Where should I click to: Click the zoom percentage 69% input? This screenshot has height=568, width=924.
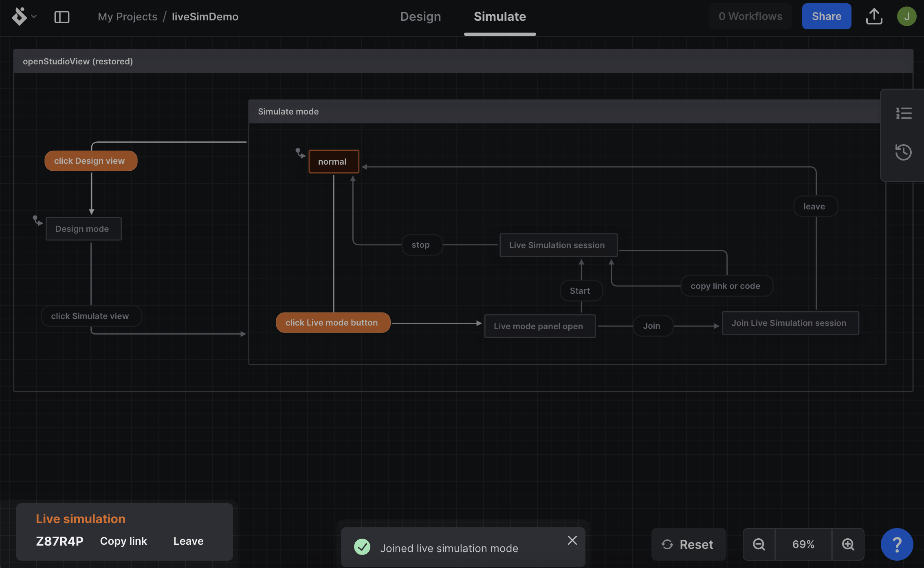click(804, 544)
